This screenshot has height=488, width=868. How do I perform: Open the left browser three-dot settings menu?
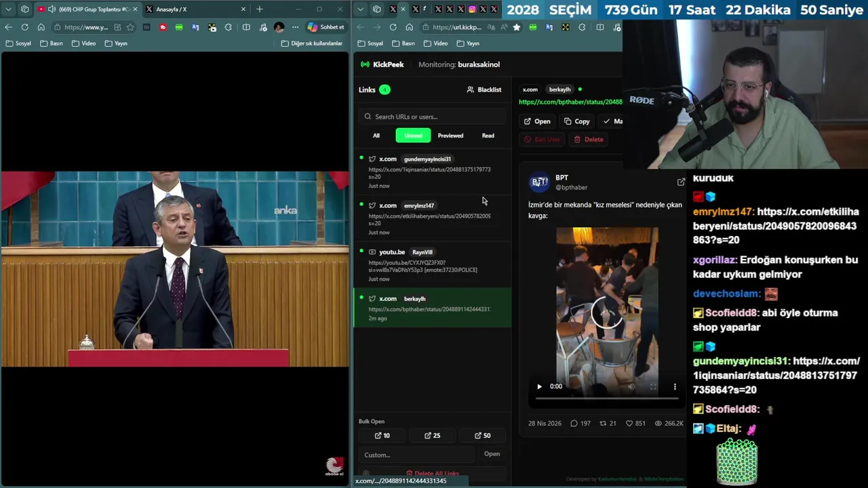pyautogui.click(x=295, y=27)
